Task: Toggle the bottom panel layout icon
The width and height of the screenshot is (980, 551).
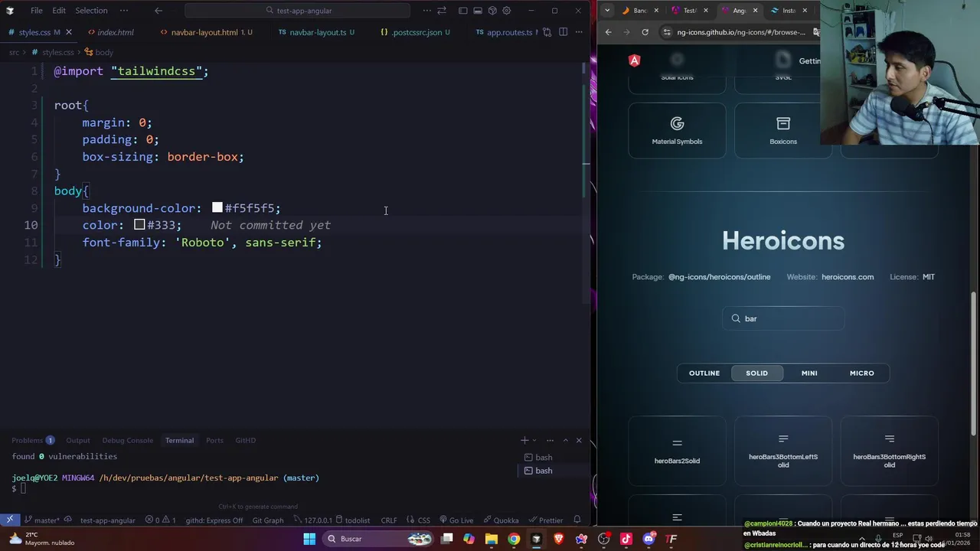Action: (477, 11)
